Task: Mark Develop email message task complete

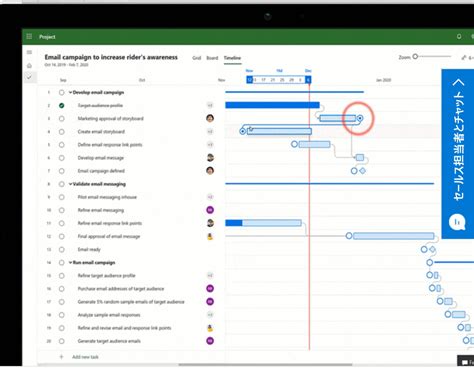Action: (x=61, y=158)
